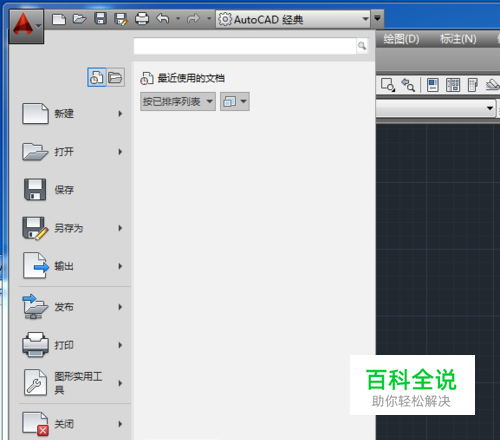Toggle the Recent Documents view button
The width and height of the screenshot is (500, 440).
point(97,77)
